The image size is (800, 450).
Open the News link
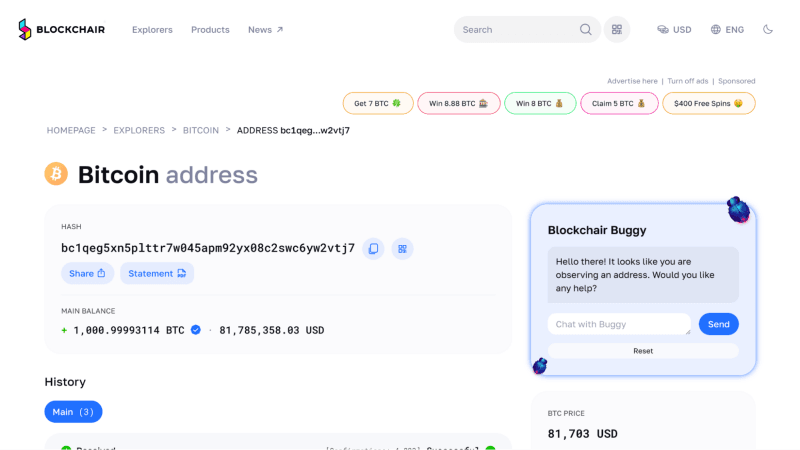265,30
